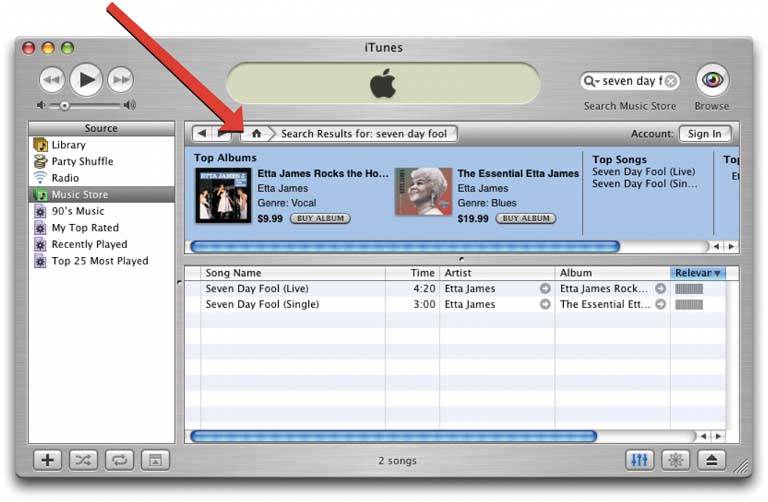Click the loud speaker icon
Image resolution: width=768 pixels, height=502 pixels.
130,105
